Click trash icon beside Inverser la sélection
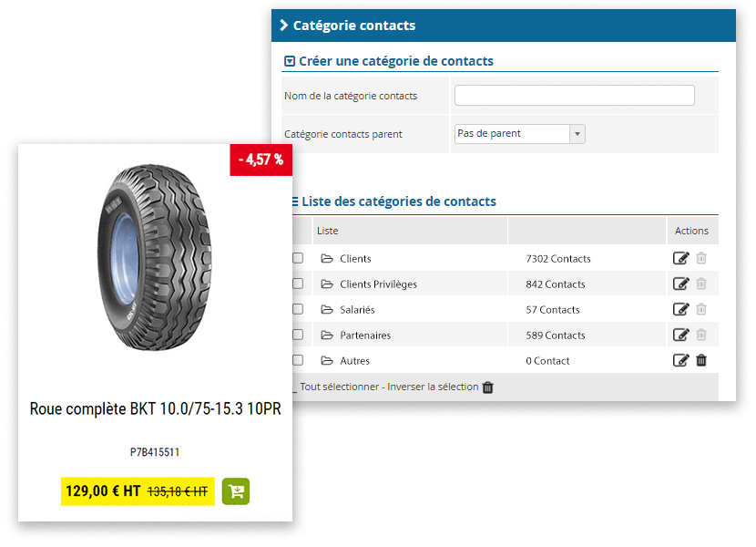Viewport: 756px width, 547px height. point(488,387)
